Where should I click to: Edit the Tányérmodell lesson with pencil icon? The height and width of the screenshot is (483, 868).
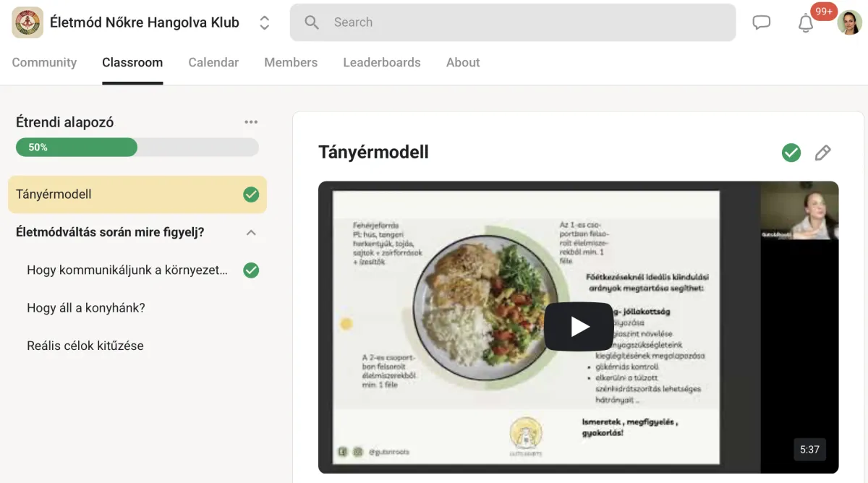pyautogui.click(x=822, y=153)
